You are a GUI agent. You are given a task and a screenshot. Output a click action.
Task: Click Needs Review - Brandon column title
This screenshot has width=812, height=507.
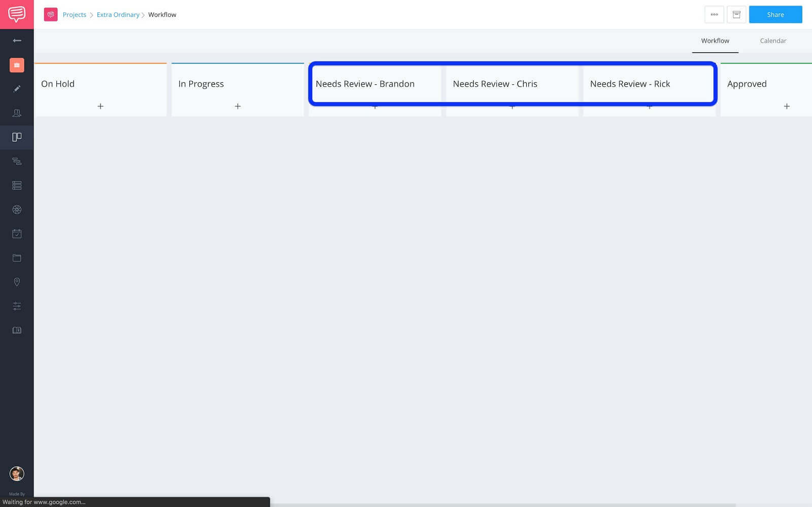pyautogui.click(x=365, y=84)
